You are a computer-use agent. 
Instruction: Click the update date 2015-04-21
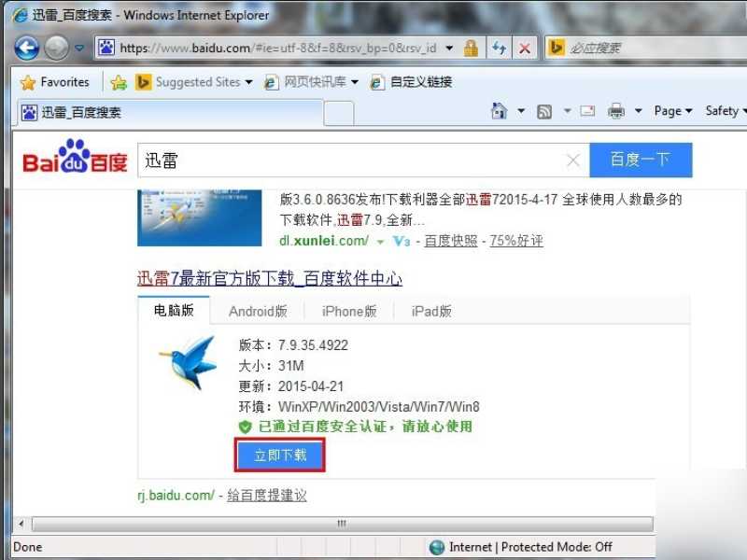click(x=311, y=386)
